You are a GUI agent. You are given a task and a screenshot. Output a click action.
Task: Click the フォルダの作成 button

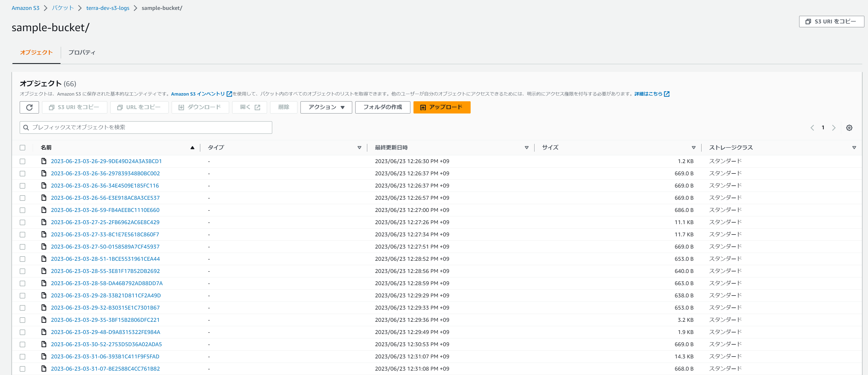[383, 107]
